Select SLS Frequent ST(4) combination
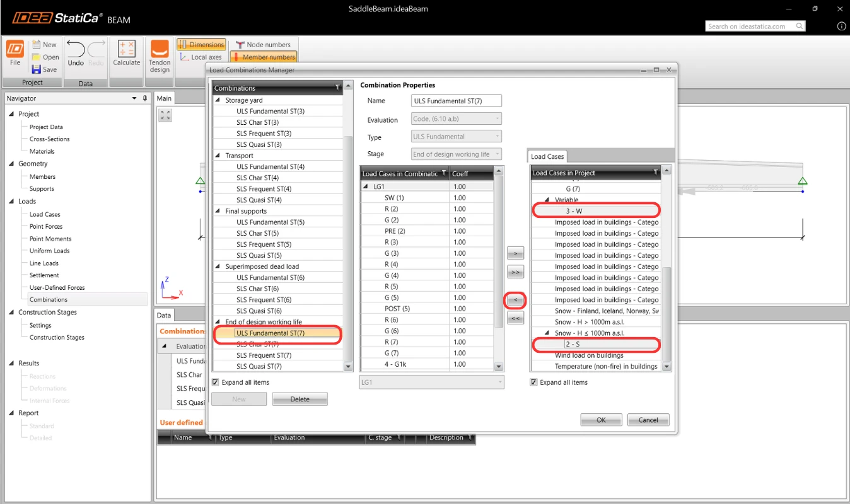The height and width of the screenshot is (504, 850). 264,189
